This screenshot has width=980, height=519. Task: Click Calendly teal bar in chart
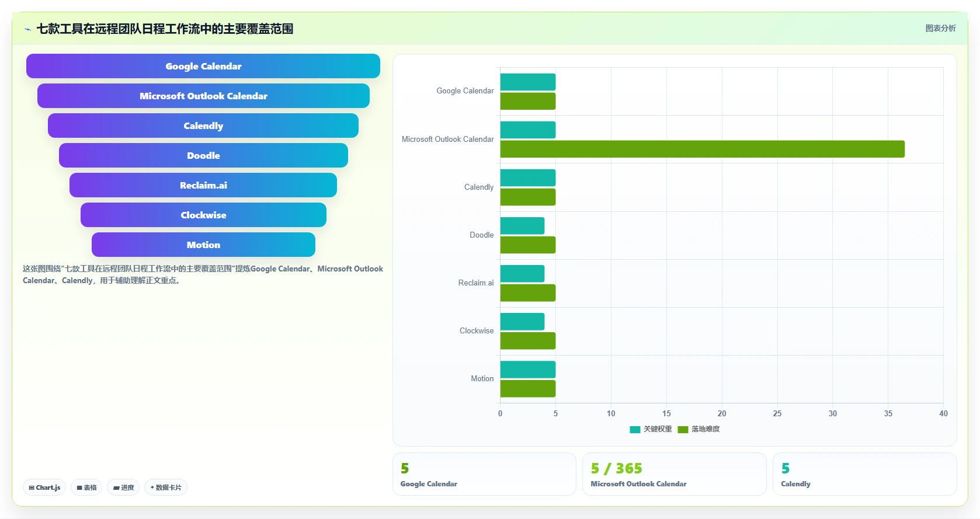528,177
